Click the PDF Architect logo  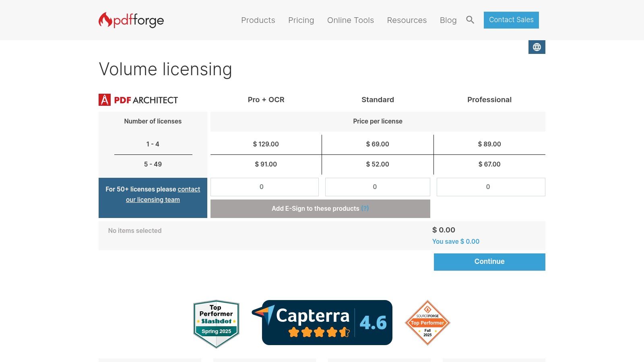pos(138,100)
